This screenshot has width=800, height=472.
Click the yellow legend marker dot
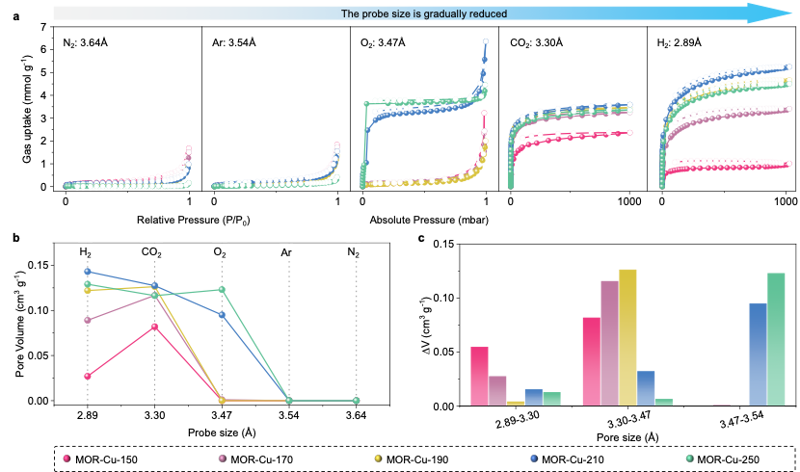click(x=378, y=458)
